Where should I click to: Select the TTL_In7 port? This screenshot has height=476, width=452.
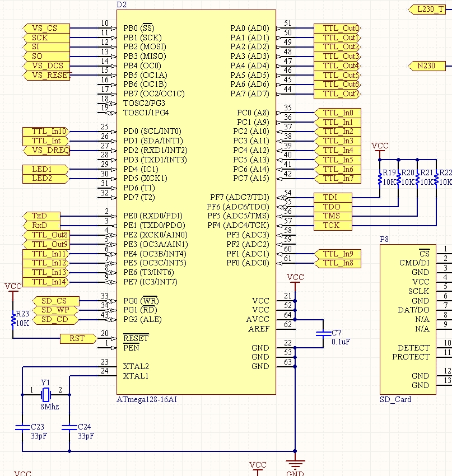(x=338, y=179)
